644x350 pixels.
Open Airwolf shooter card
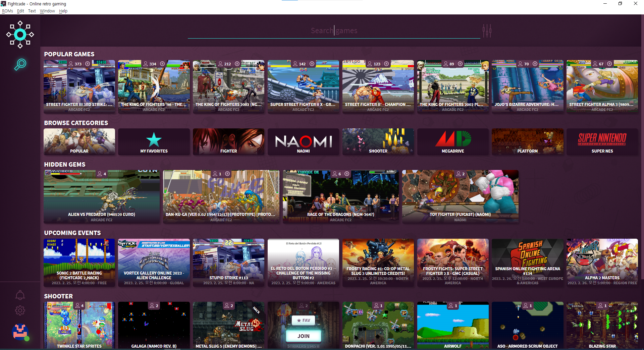453,325
